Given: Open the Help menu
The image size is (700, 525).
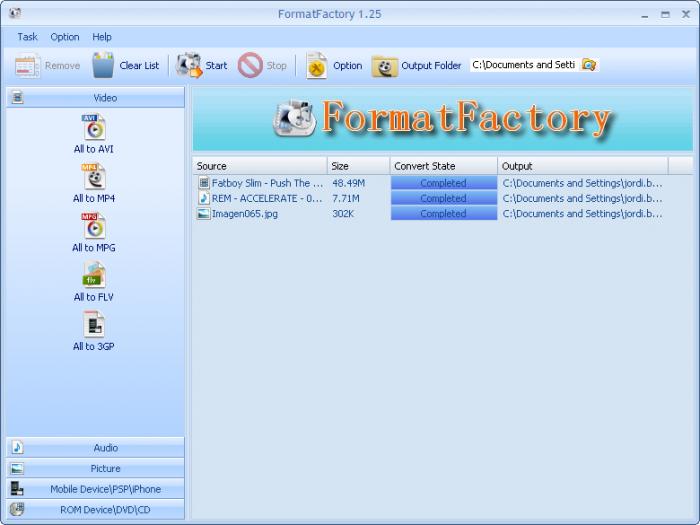Looking at the screenshot, I should 102,37.
